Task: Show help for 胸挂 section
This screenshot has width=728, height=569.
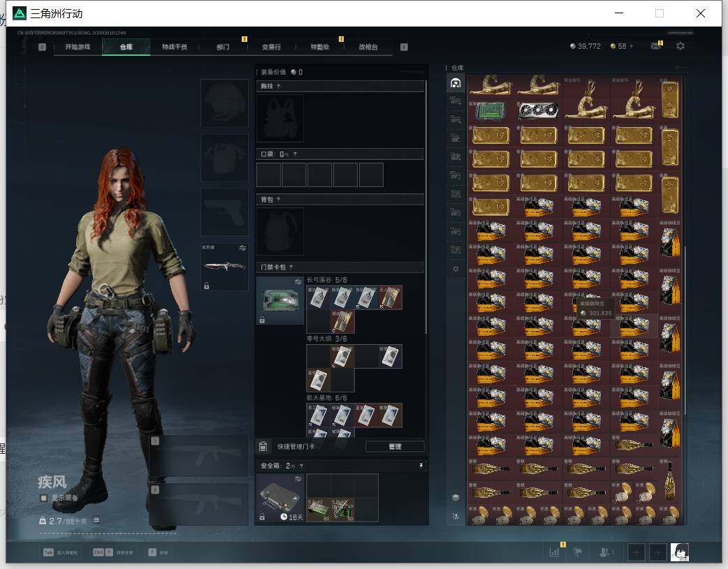Action: [278, 86]
